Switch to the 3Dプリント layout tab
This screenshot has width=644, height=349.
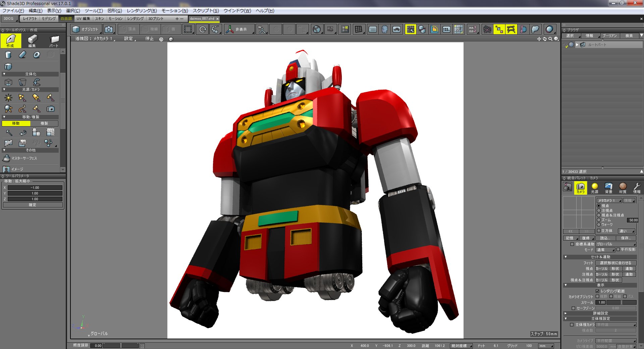156,18
